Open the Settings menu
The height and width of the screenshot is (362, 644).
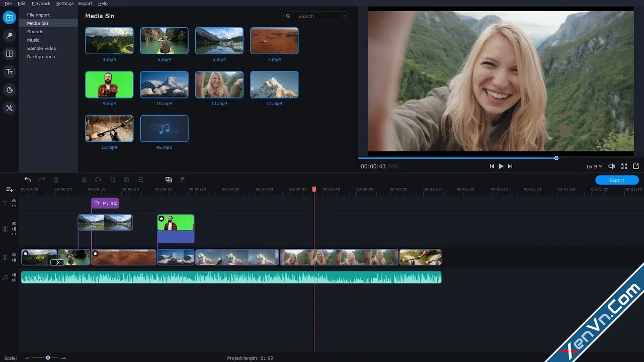pos(65,4)
